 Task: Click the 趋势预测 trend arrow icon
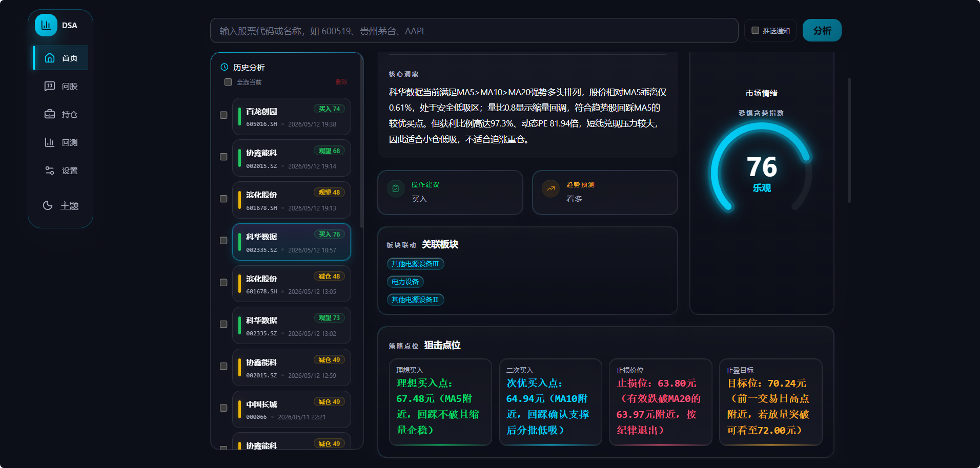click(550, 188)
